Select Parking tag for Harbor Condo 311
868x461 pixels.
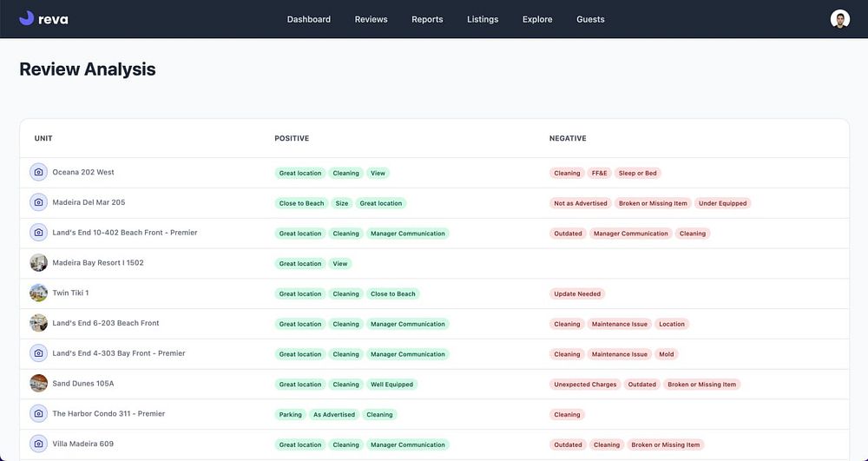click(291, 414)
